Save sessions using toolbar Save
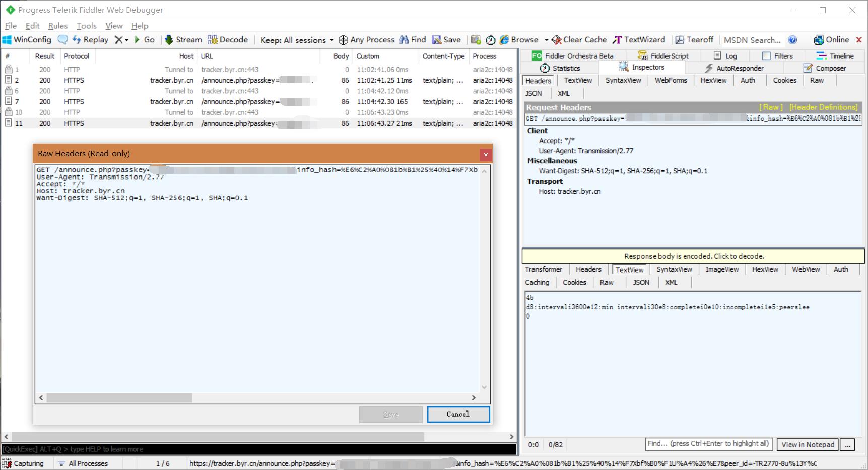The image size is (868, 470). point(446,40)
